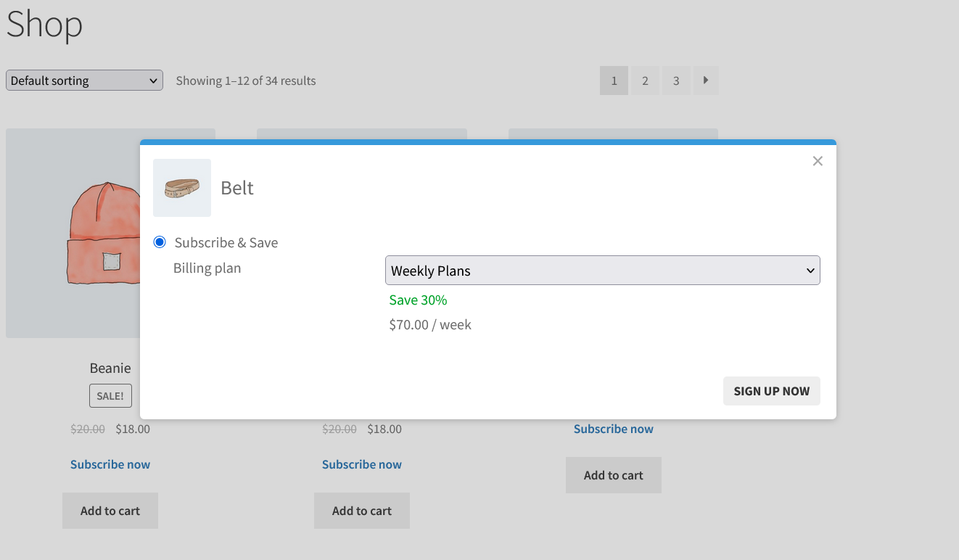Screen dimensions: 959x560
Task: Click the SALE! badge under Beanie
Action: [110, 396]
